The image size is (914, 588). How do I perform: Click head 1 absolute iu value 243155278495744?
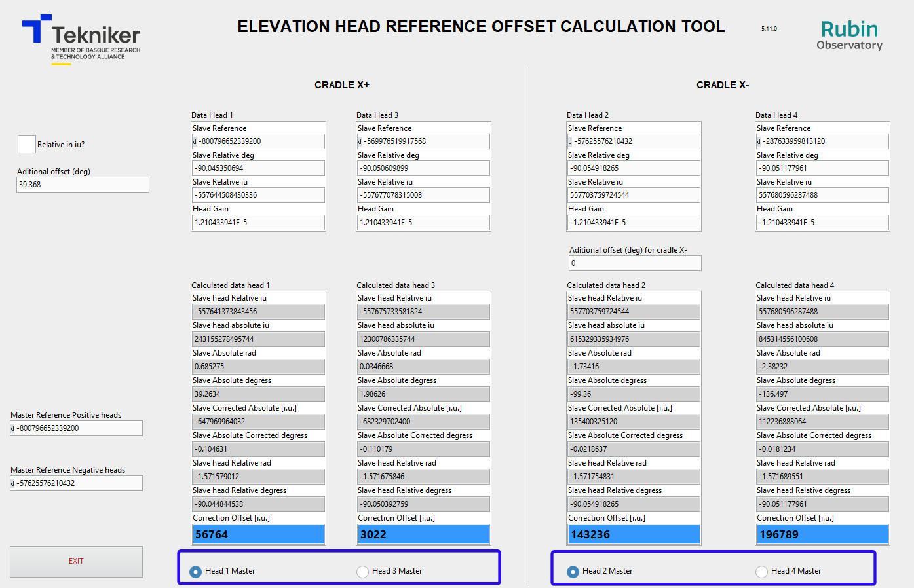pos(258,339)
